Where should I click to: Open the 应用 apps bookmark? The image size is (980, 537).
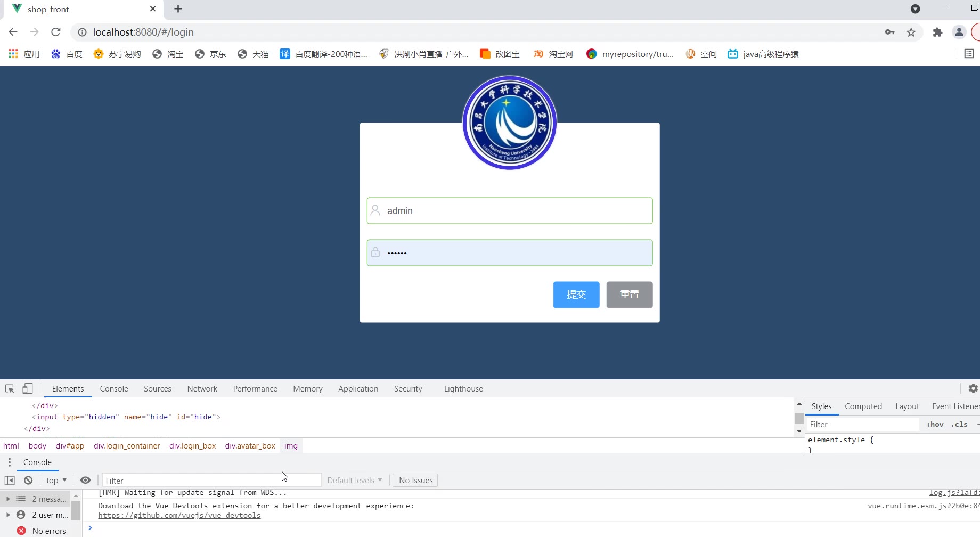[24, 54]
